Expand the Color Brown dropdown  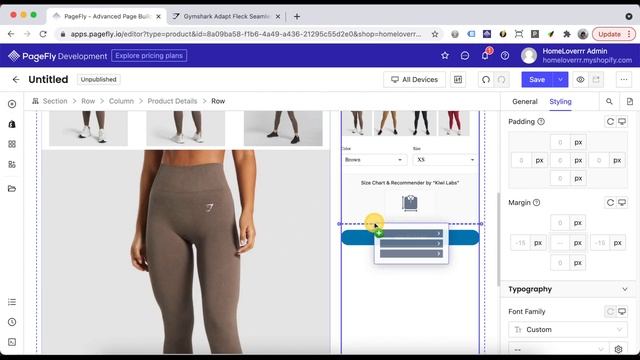373,160
